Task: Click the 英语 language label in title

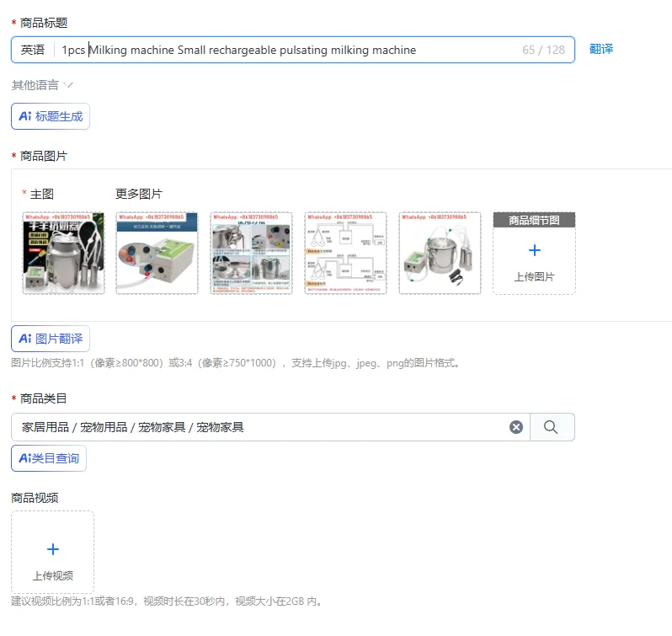Action: point(33,50)
